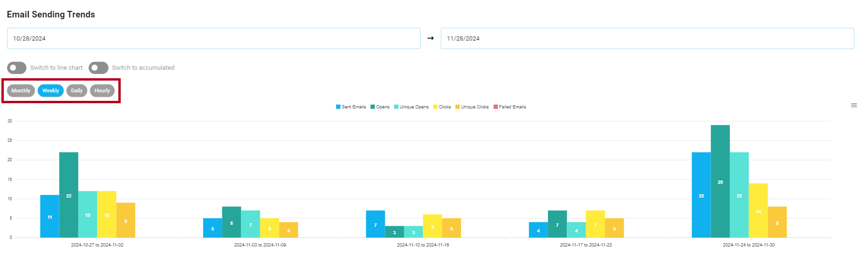Screen dimensions: 868x271
Task: Toggle Switch to accumulated
Action: (99, 68)
